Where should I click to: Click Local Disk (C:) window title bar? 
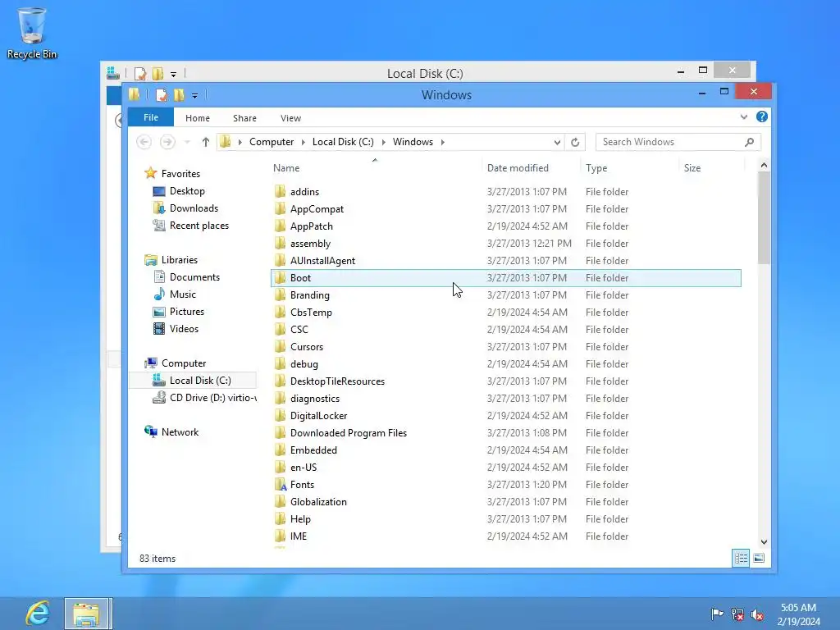click(x=425, y=73)
